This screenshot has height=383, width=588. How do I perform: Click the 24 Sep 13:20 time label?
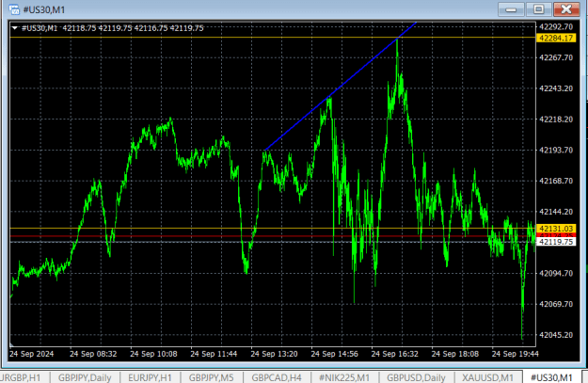(274, 354)
